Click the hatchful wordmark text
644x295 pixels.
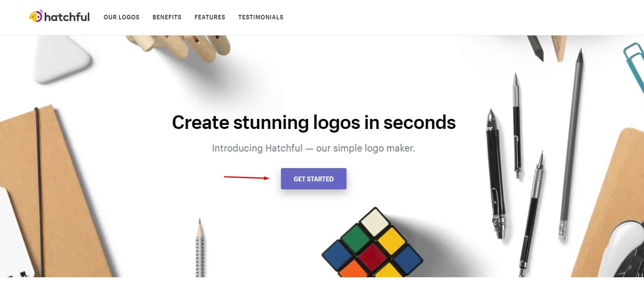point(67,17)
